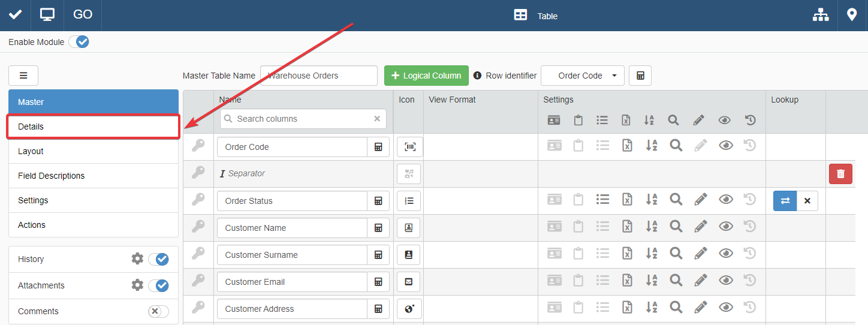Toggle the Enable Module switch
Viewport: 868px width, 325px height.
(79, 42)
